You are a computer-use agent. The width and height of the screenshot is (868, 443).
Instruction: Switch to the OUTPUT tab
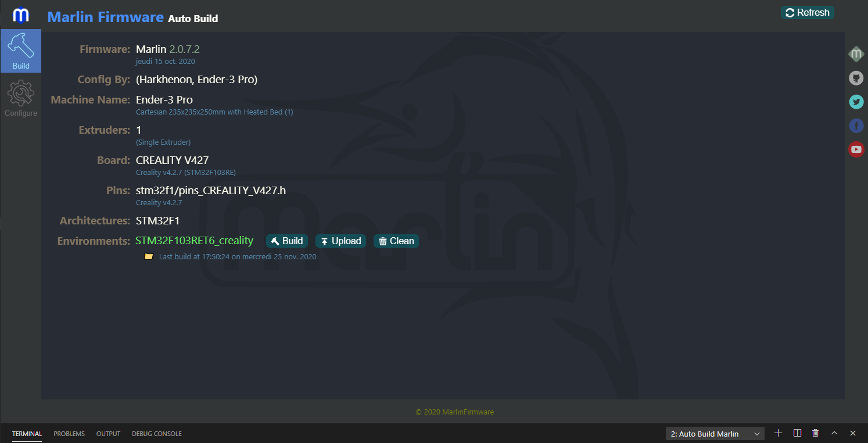click(108, 434)
